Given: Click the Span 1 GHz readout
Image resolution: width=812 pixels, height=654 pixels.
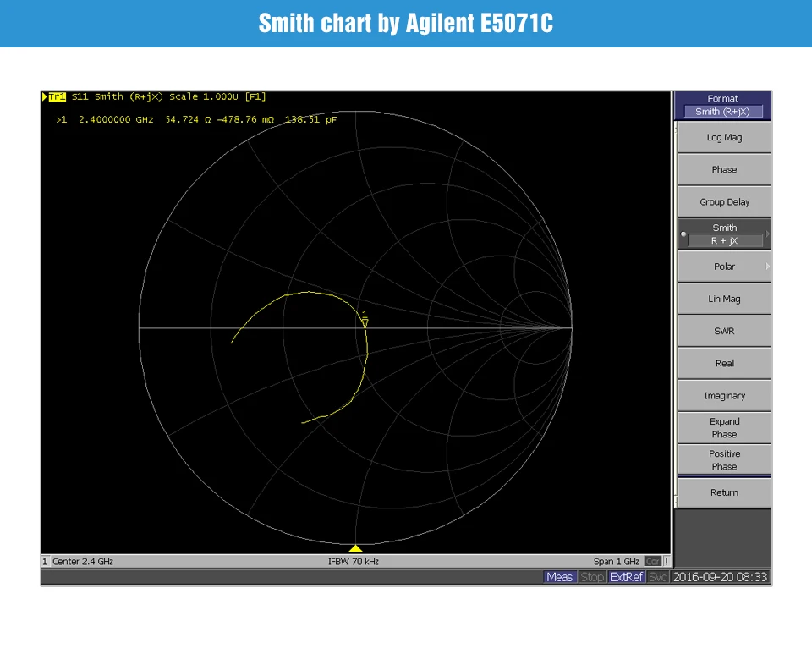Looking at the screenshot, I should click(617, 561).
